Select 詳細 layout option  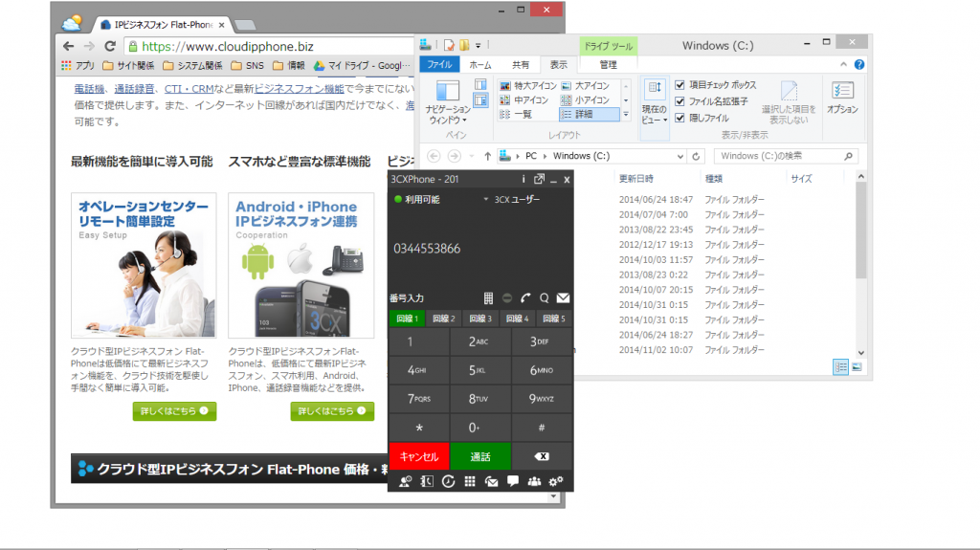click(589, 115)
